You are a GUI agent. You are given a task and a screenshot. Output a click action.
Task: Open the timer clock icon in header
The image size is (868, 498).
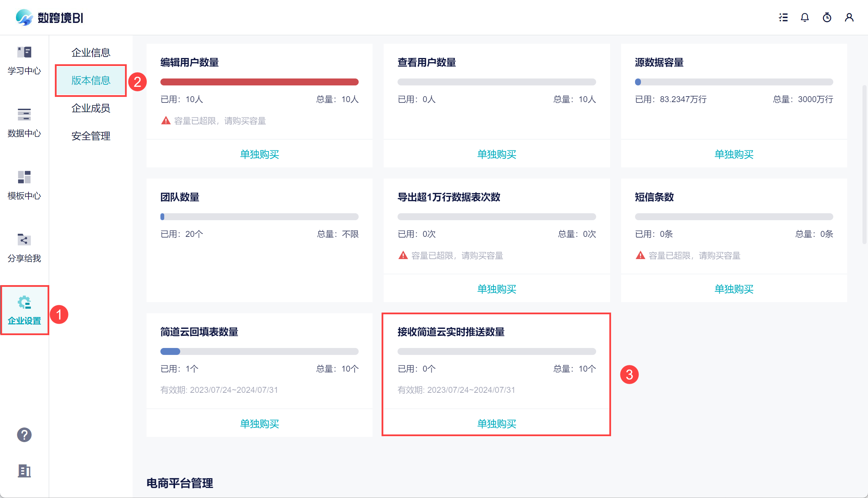click(827, 17)
